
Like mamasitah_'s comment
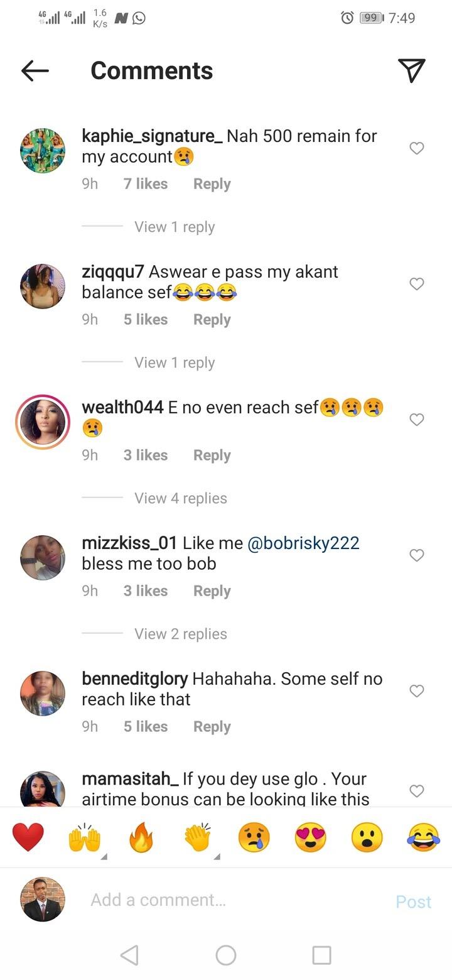(x=416, y=790)
